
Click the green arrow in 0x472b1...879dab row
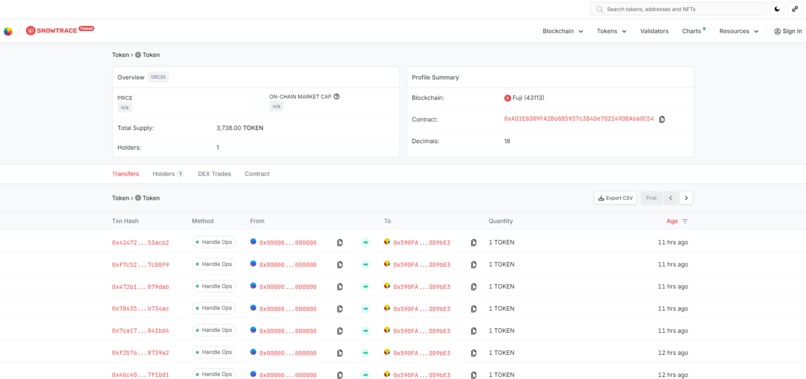click(365, 287)
